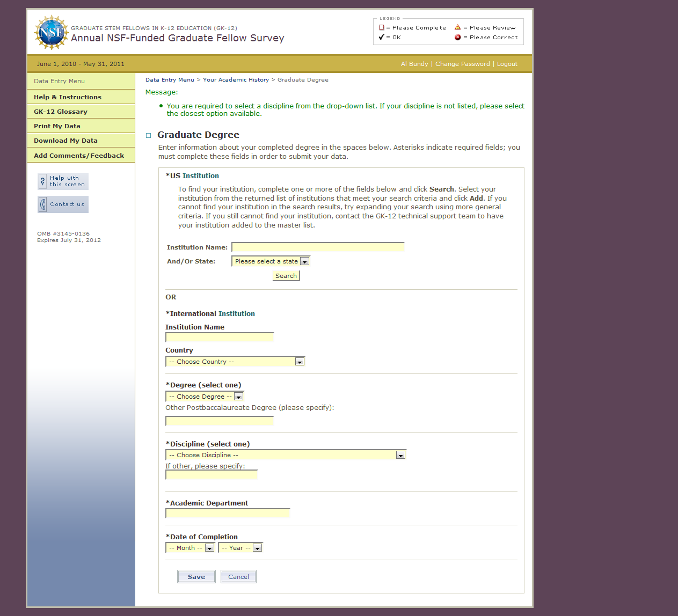Click the Graduate Degree status square icon
Viewport: 678px width, 616px height.
coord(149,136)
